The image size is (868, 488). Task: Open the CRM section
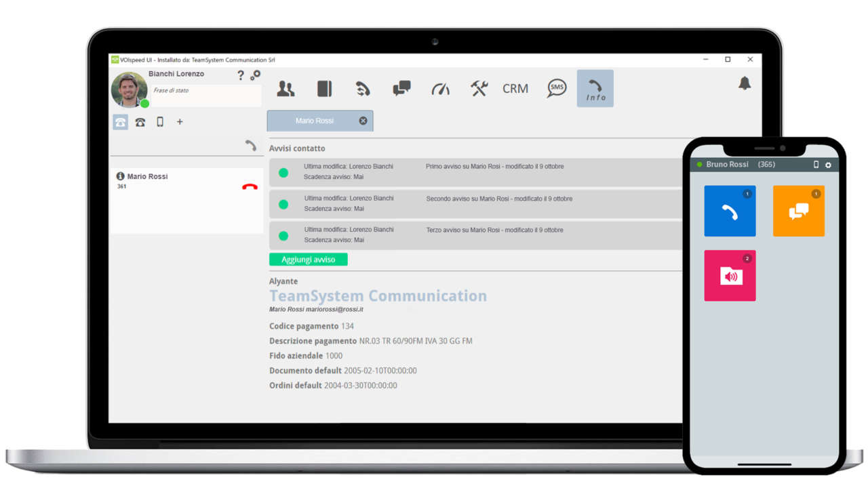(515, 88)
